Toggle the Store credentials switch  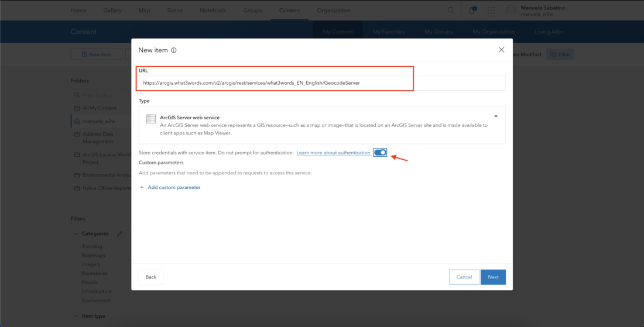pyautogui.click(x=380, y=153)
